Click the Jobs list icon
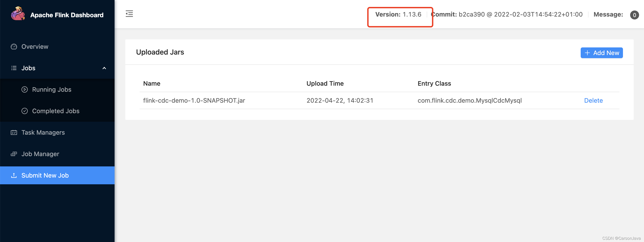The image size is (644, 242). pyautogui.click(x=14, y=68)
